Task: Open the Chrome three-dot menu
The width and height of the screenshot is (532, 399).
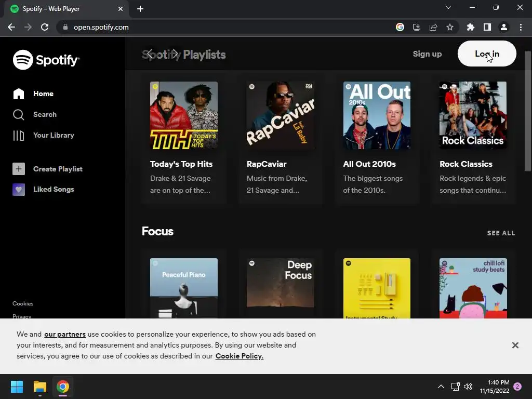Action: pyautogui.click(x=521, y=27)
